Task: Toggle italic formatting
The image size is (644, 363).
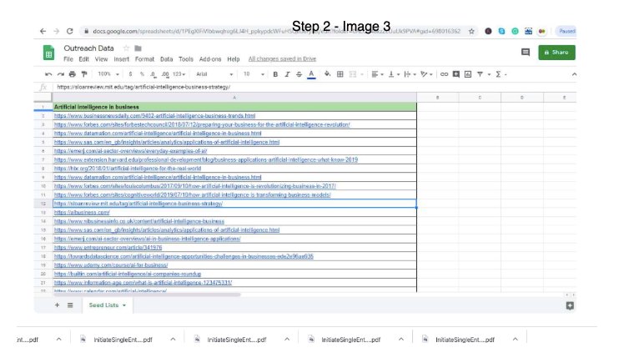Action: click(x=287, y=74)
